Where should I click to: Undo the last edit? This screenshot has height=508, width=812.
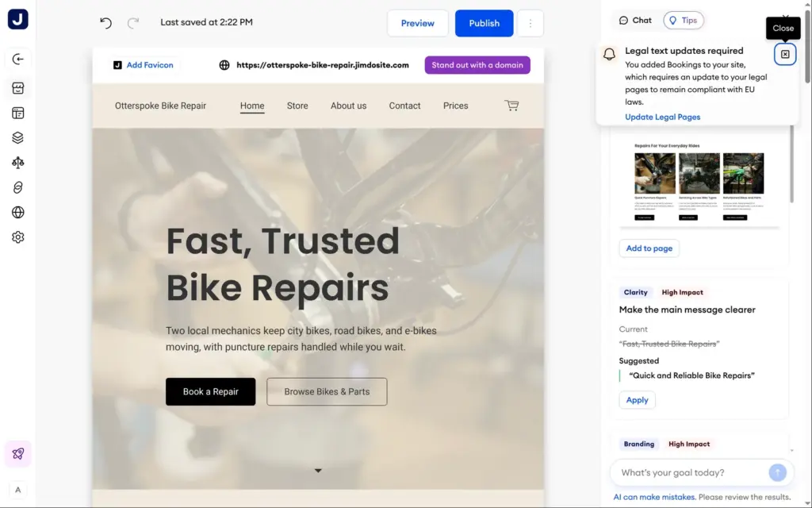click(x=105, y=23)
